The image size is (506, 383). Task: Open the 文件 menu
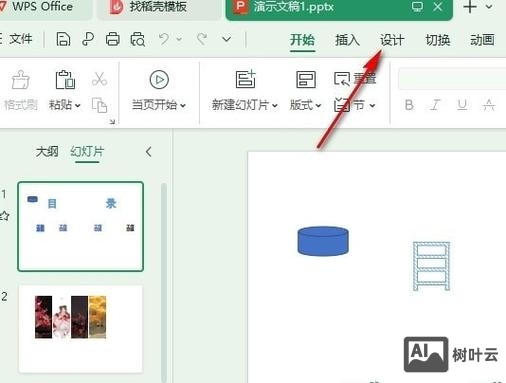[21, 39]
